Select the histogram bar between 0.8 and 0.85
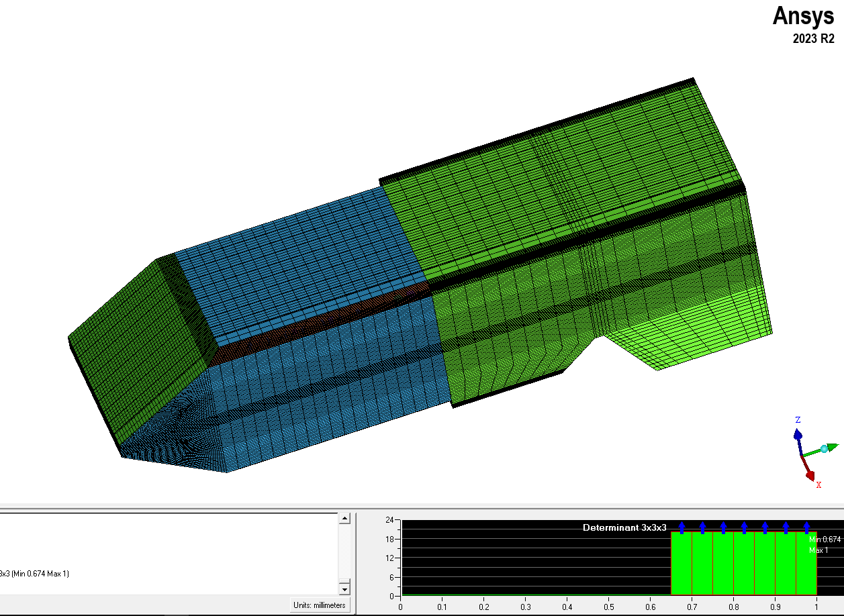The image size is (844, 616). coord(744,564)
